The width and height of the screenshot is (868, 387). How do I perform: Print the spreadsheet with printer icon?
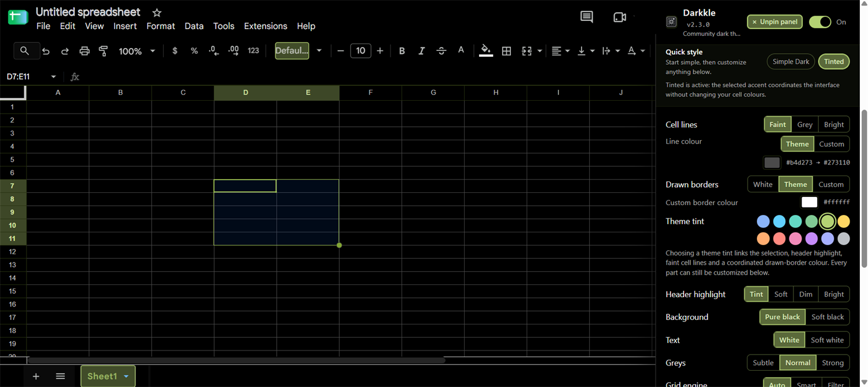(x=84, y=51)
